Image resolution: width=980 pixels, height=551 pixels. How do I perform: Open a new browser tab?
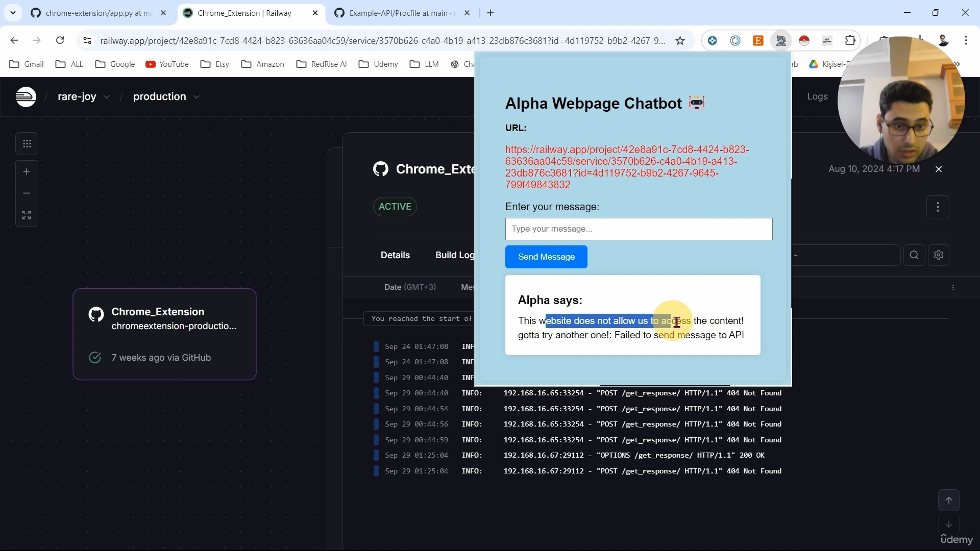(x=491, y=13)
